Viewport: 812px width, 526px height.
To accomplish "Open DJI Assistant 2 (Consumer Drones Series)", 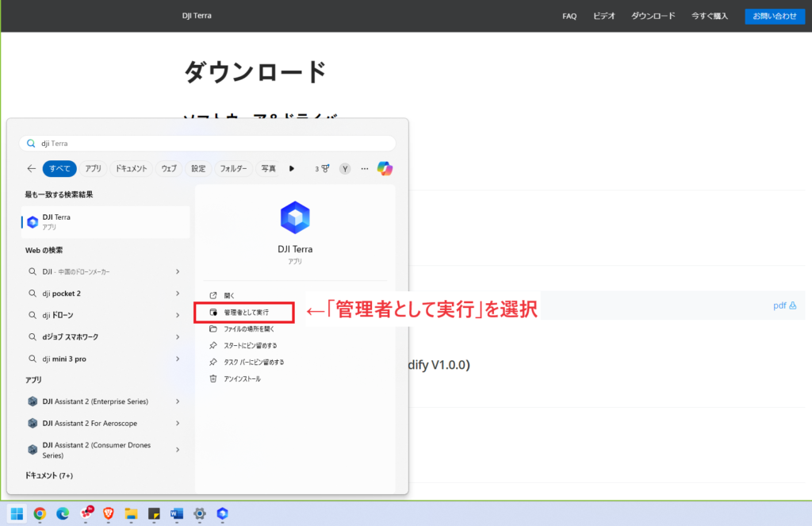I will click(95, 450).
